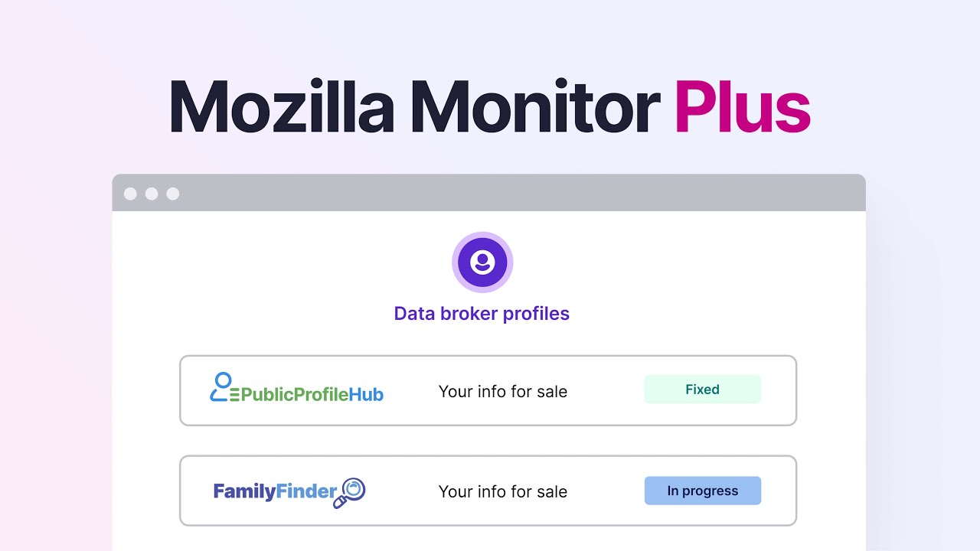Select the green Fixed status badge
The height and width of the screenshot is (551, 980).
click(702, 390)
